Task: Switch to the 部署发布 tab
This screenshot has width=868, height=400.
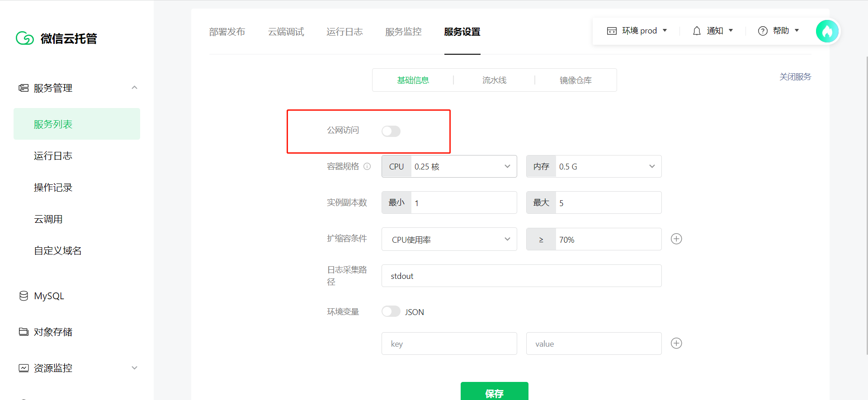Action: point(227,32)
